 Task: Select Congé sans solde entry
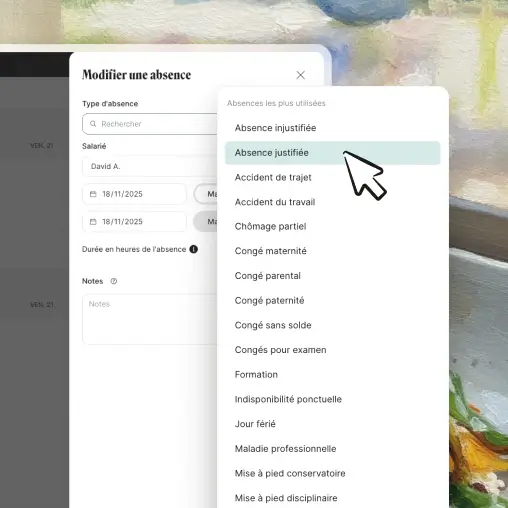332,325
